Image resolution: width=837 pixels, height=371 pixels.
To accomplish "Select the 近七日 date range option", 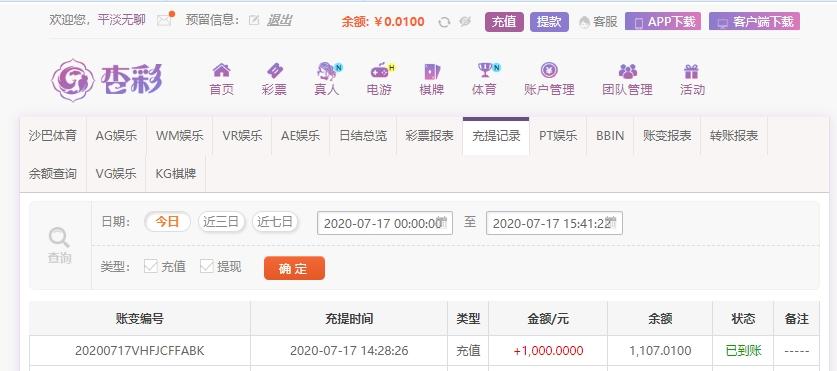I will click(275, 222).
